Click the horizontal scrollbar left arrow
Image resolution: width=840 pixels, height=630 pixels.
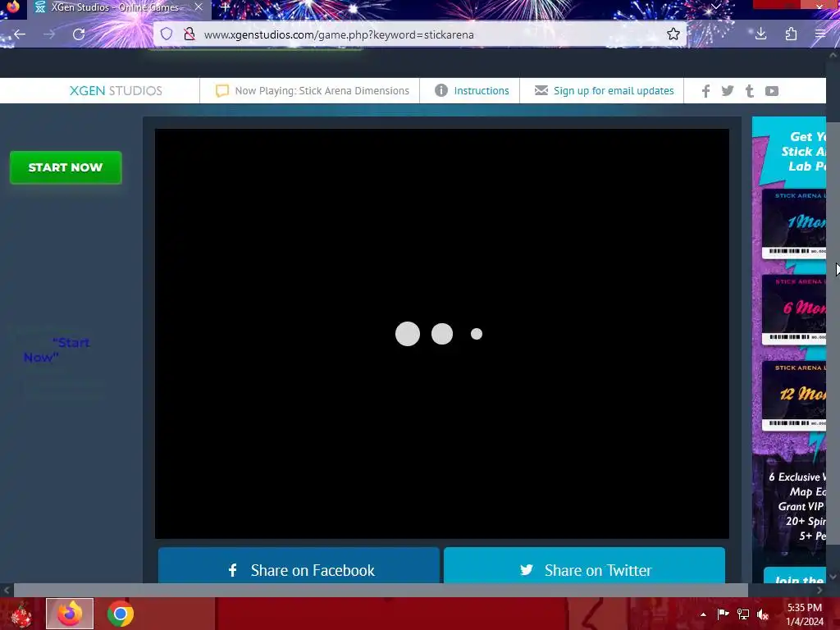7,591
